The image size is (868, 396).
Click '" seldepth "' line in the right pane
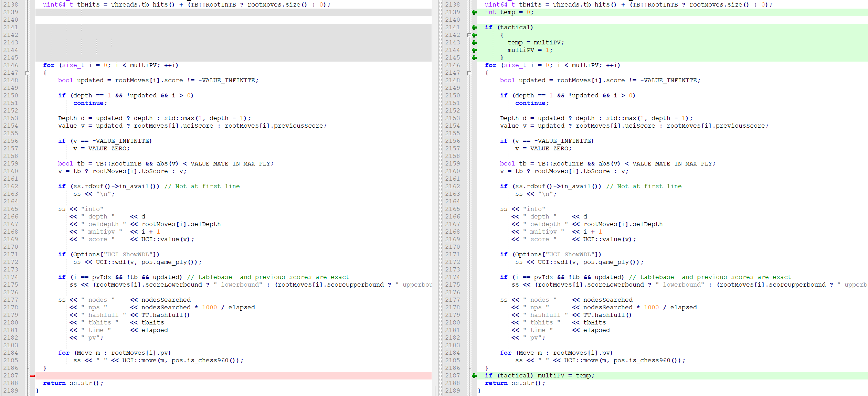[587, 224]
